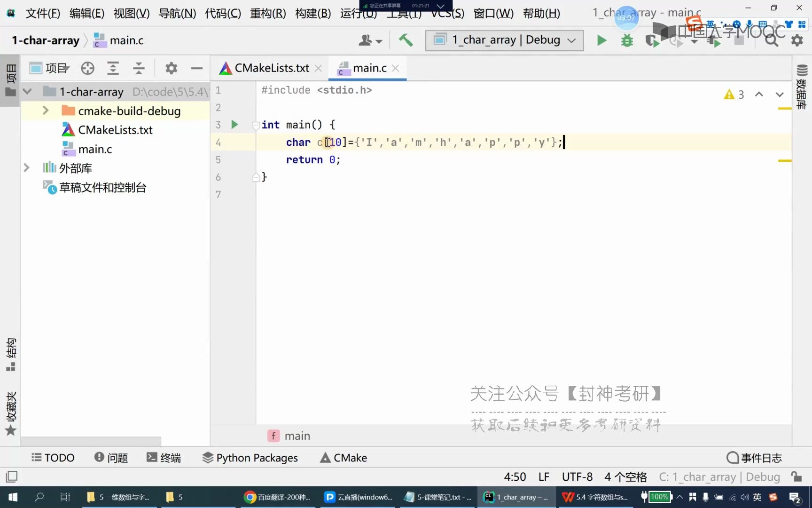Collapse the 1-char-array root folder
Screen dimensions: 812x508
(x=27, y=91)
